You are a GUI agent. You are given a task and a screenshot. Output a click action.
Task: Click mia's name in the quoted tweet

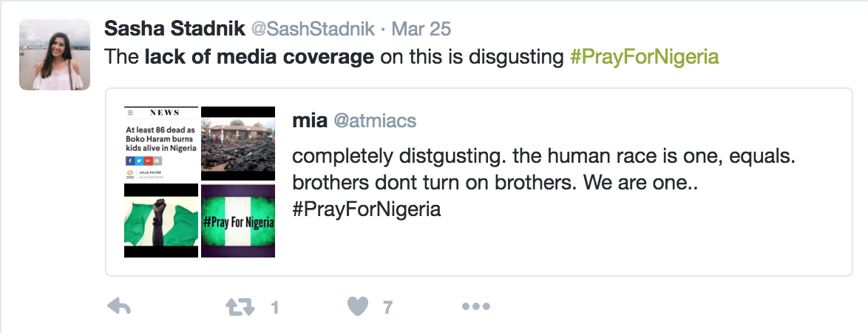310,121
